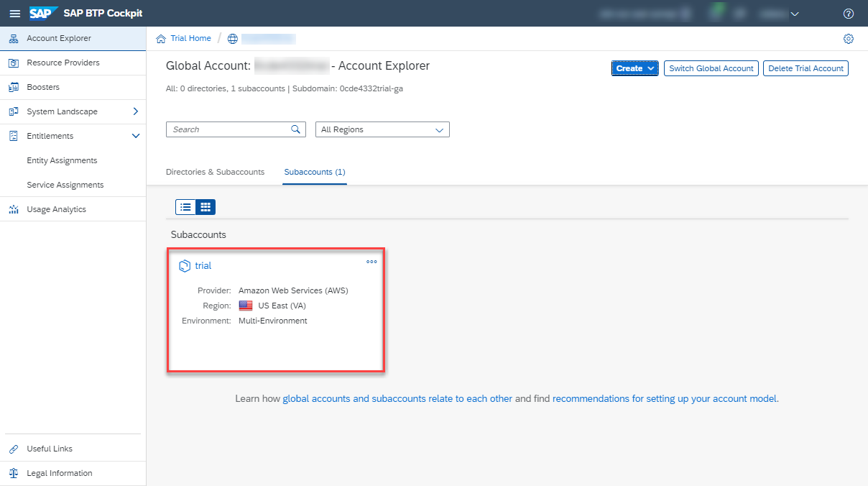Click the Account Explorer sidebar icon
Image resolution: width=868 pixels, height=486 pixels.
(x=13, y=39)
